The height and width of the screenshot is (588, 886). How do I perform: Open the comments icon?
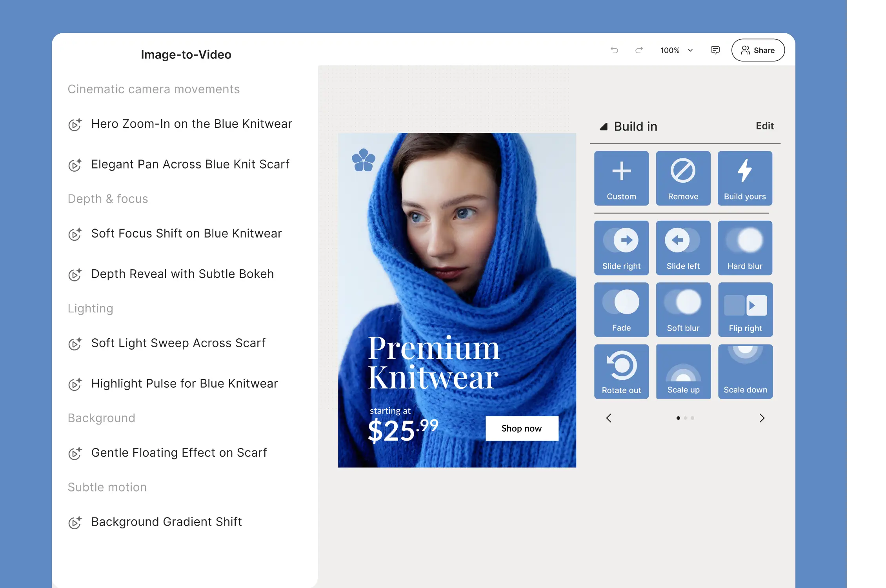point(715,50)
